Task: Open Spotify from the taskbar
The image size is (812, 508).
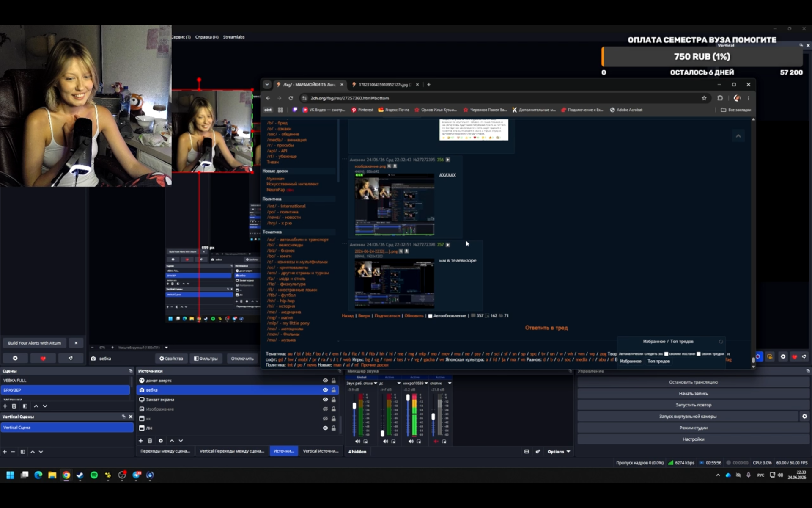Action: point(94,475)
